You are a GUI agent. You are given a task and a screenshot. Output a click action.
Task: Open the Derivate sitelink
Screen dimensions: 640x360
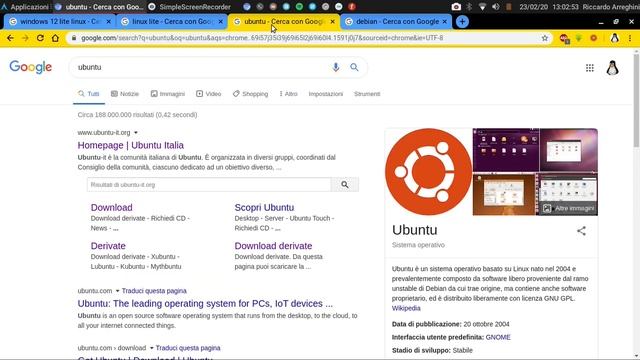108,246
